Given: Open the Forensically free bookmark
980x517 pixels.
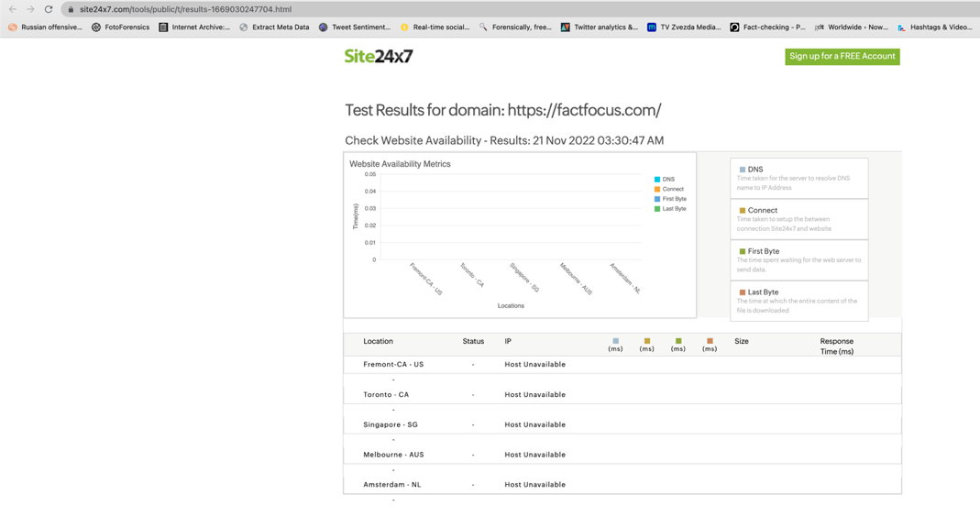Looking at the screenshot, I should 515,27.
